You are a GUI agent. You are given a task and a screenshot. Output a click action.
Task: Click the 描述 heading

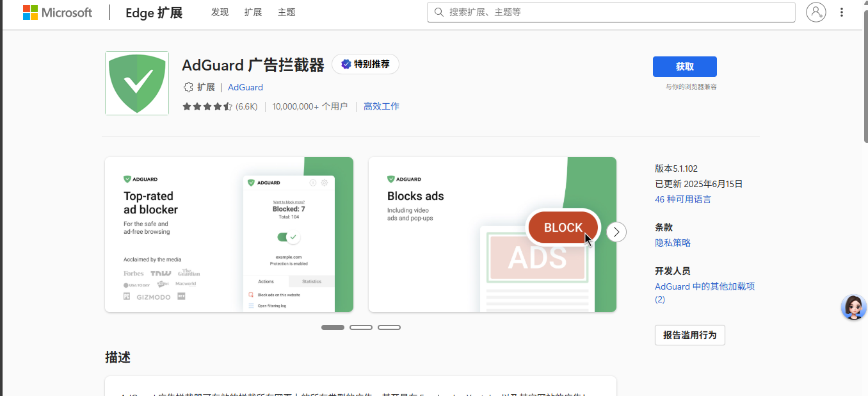(118, 358)
